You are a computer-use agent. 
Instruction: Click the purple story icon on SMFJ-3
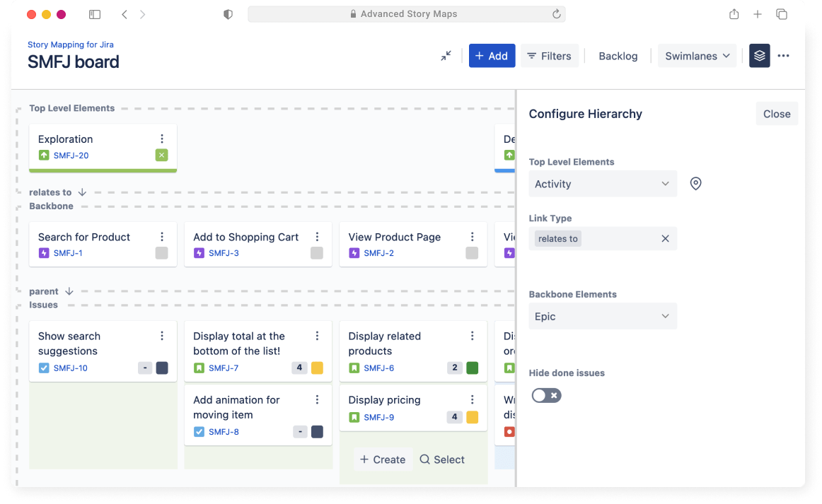point(198,252)
